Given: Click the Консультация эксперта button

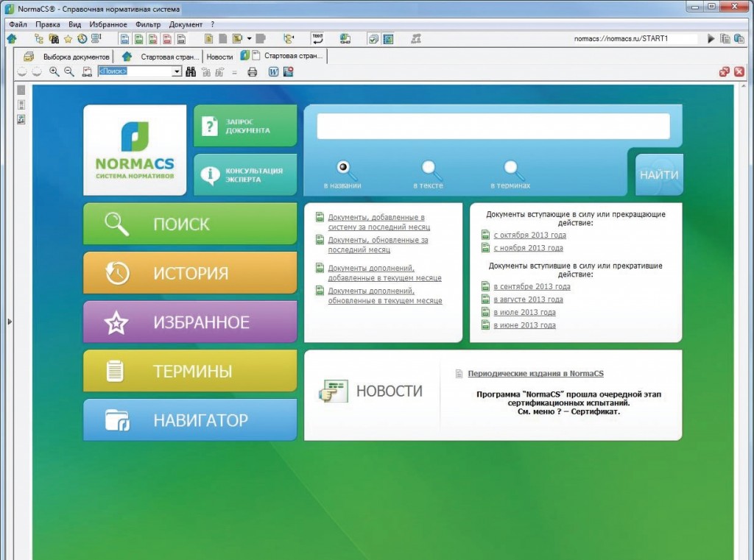Looking at the screenshot, I should (245, 175).
